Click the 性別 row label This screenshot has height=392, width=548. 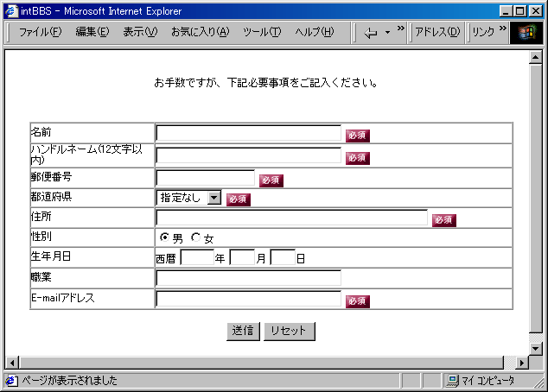(x=41, y=237)
